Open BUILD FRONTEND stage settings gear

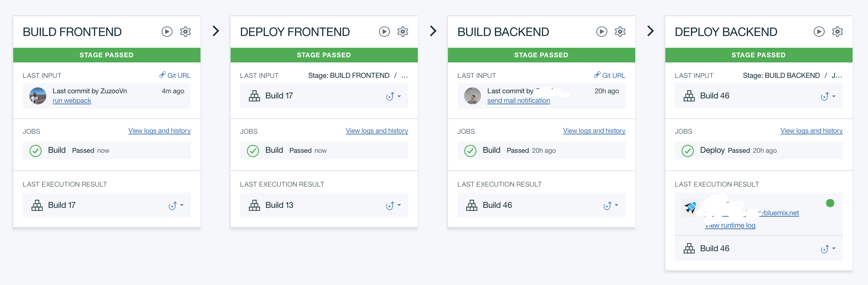click(185, 32)
